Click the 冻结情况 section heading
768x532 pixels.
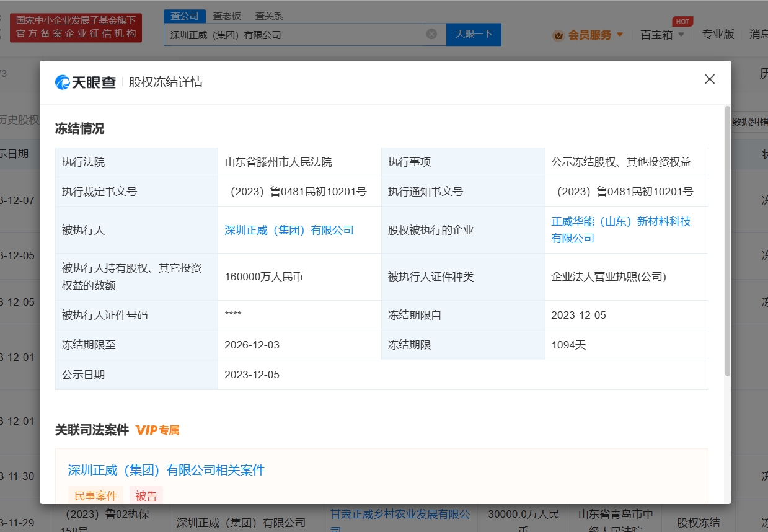(x=80, y=128)
